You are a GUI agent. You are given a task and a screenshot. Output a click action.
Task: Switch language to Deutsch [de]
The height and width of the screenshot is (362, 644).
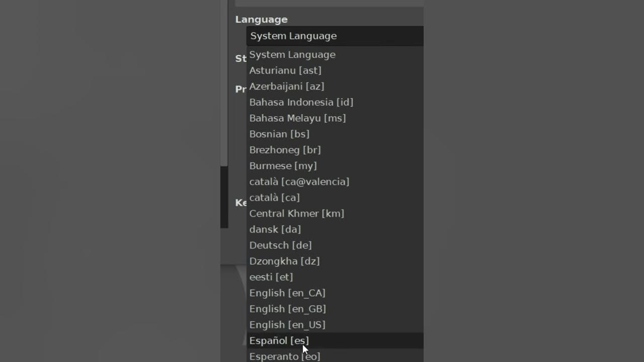coord(280,245)
